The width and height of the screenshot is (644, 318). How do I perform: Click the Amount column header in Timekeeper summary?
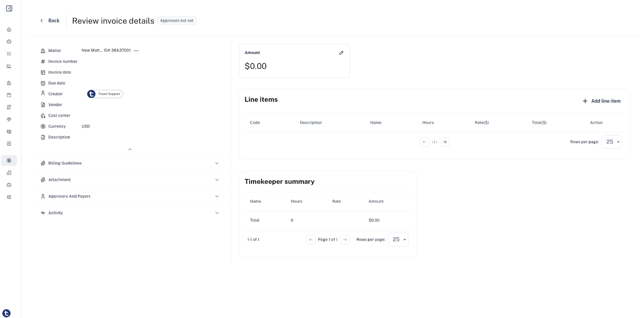(376, 201)
